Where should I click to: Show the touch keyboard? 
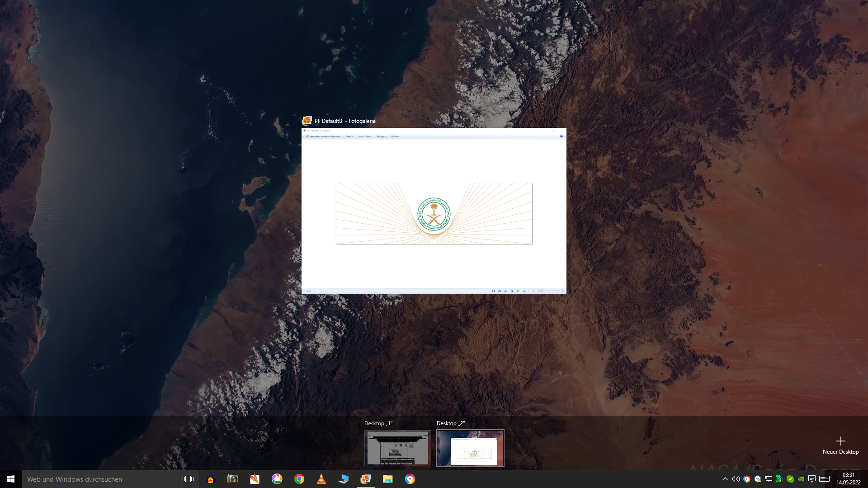tap(824, 479)
